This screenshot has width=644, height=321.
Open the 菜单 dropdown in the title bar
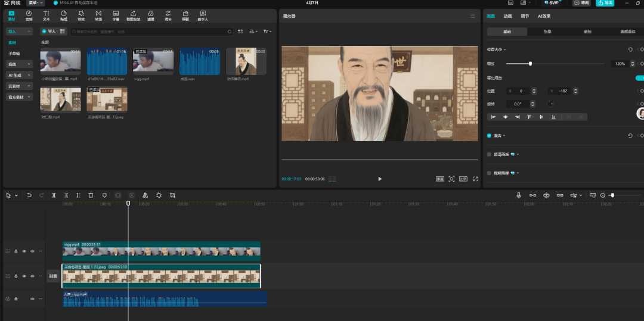point(36,3)
